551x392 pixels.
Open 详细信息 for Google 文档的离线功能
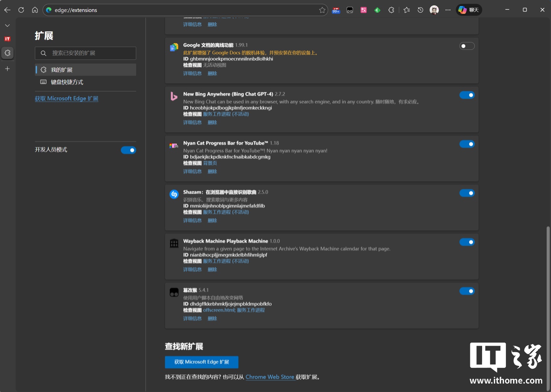[x=192, y=73]
